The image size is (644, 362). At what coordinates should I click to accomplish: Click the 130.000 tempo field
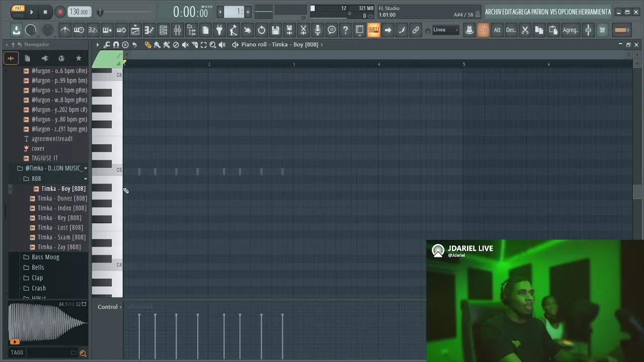point(79,12)
